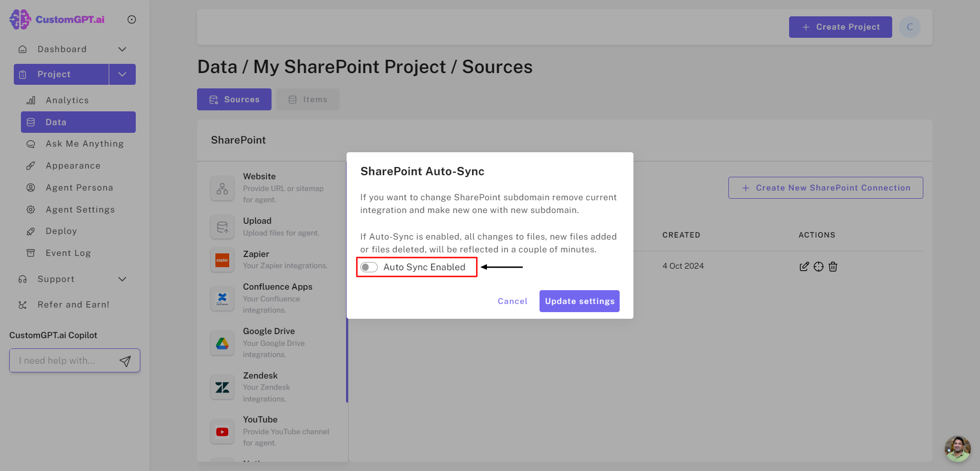The image size is (980, 471).
Task: Open the support chat avatar bubble
Action: point(957,449)
